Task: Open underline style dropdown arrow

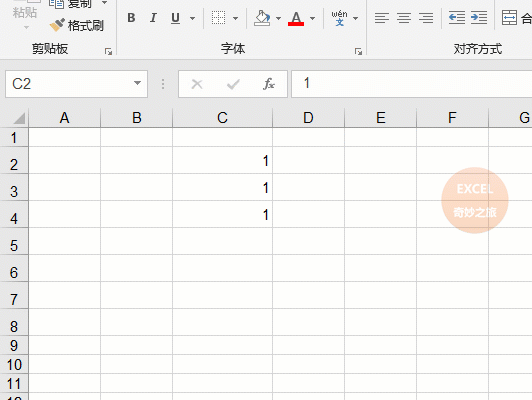Action: [192, 18]
